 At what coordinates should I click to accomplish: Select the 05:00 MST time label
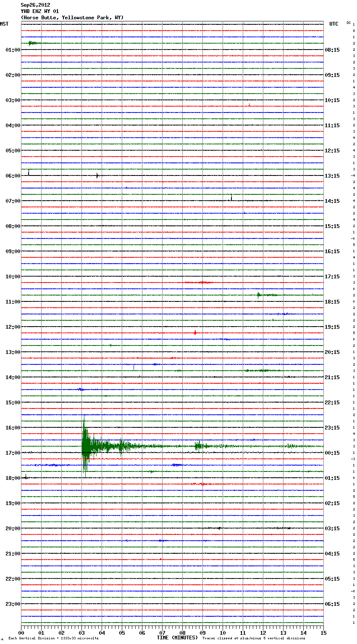coord(13,151)
